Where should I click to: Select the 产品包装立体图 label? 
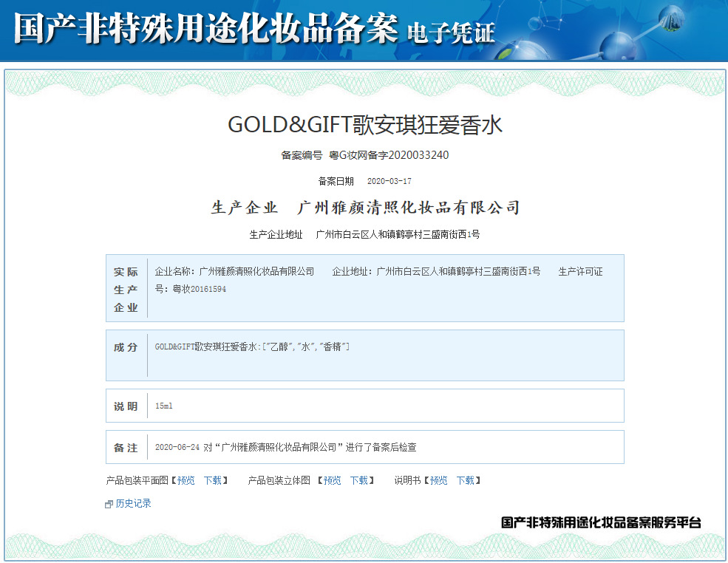tap(279, 480)
